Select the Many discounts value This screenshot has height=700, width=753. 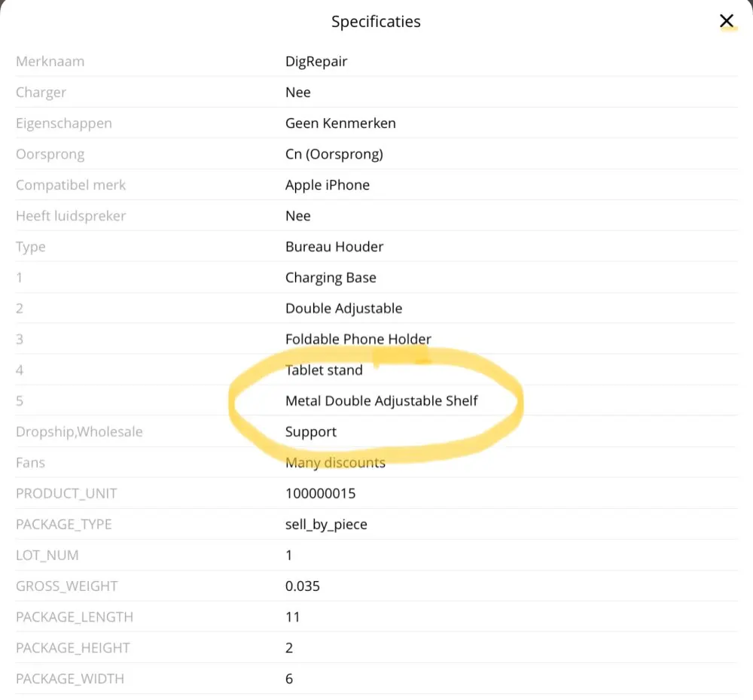coord(335,463)
